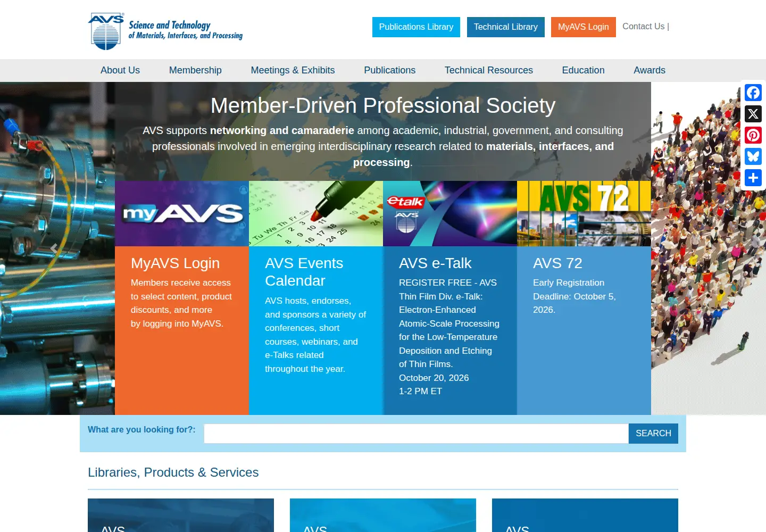This screenshot has height=532, width=766.
Task: Click the 'Science and Technology' tagline text
Action: click(170, 25)
